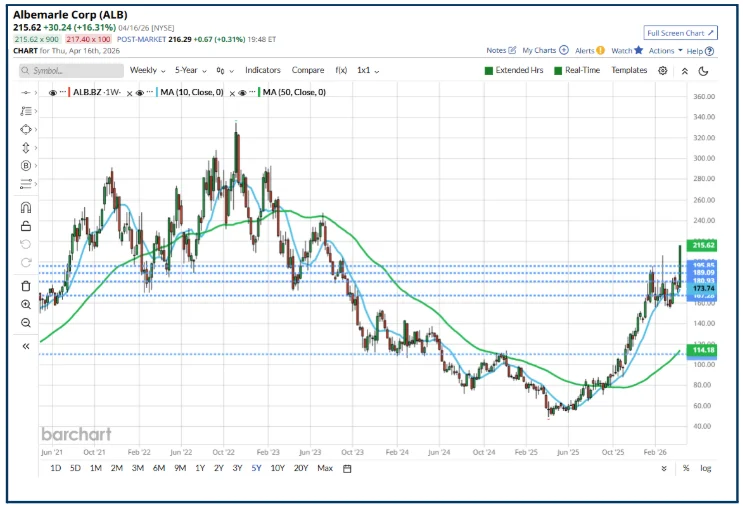Select the 5Y range

click(256, 468)
